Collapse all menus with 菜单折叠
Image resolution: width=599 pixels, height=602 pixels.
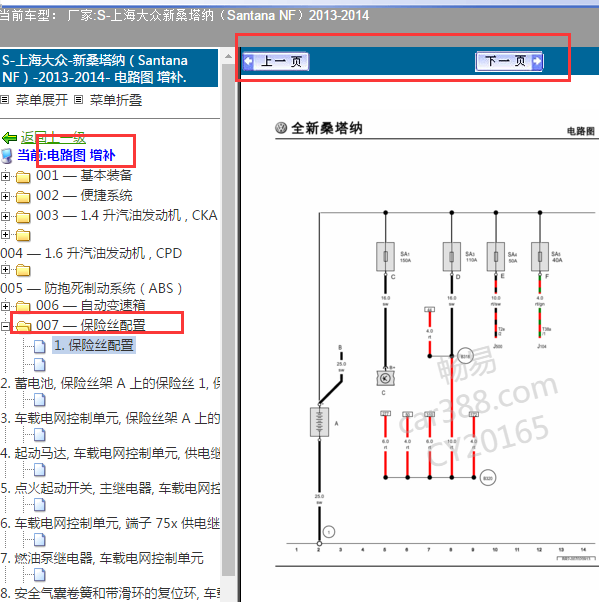click(116, 100)
